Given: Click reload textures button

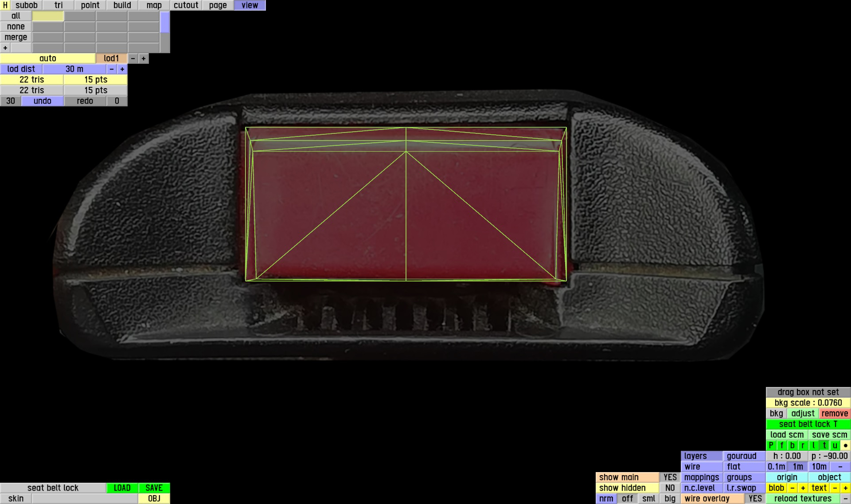Looking at the screenshot, I should pos(803,499).
